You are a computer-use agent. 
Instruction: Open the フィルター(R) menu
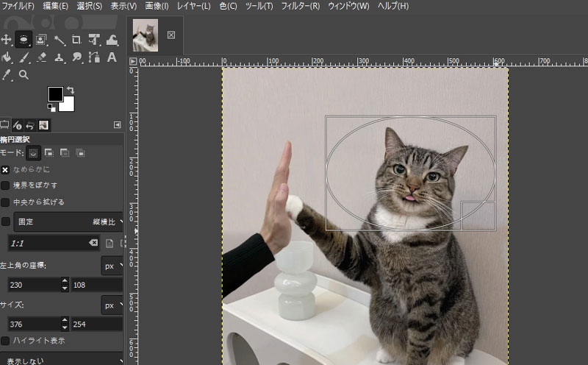coord(301,6)
